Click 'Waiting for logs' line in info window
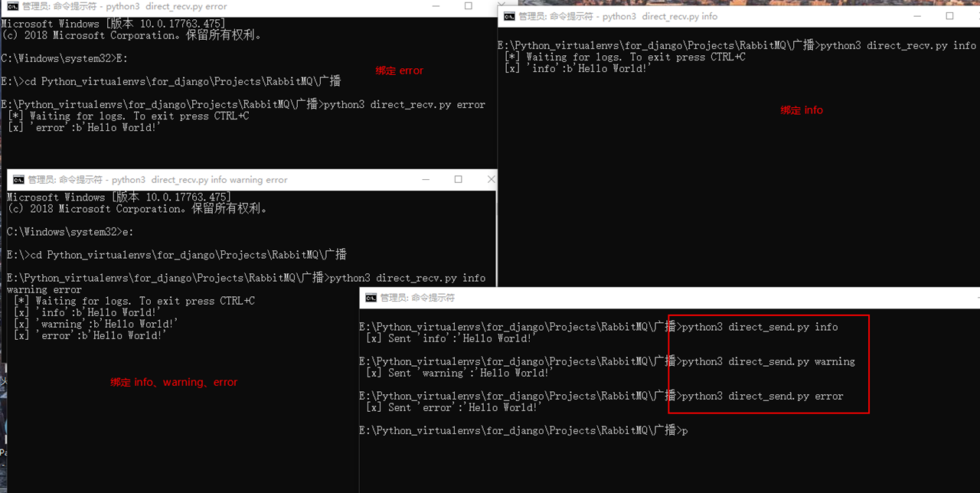The height and width of the screenshot is (493, 980). [625, 57]
